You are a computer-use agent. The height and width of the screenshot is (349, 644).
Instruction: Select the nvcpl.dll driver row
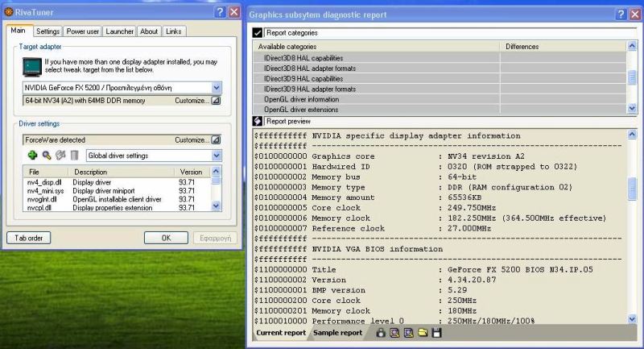[117, 208]
